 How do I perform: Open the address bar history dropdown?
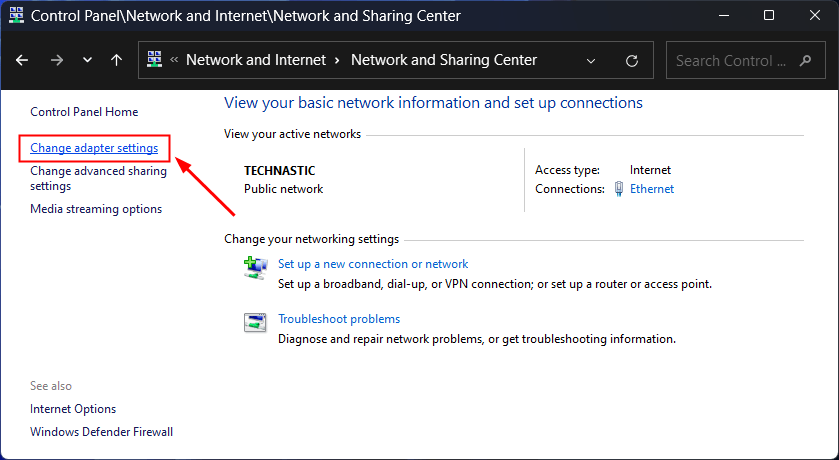tap(591, 60)
